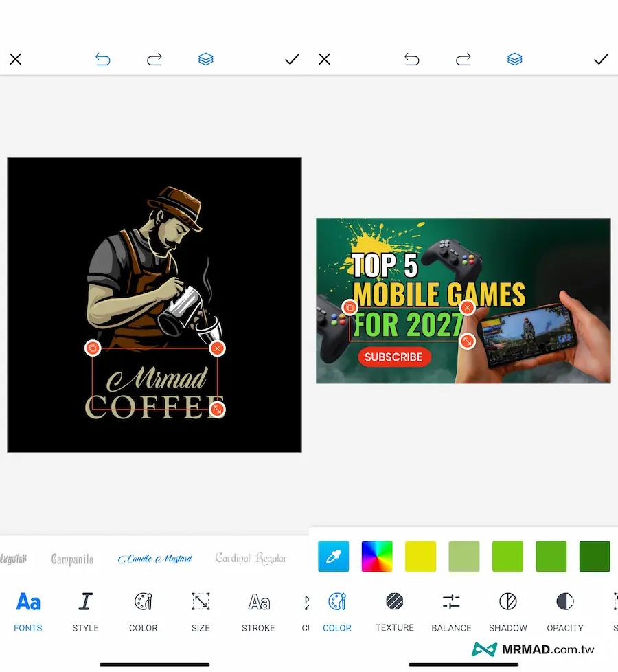Image resolution: width=618 pixels, height=672 pixels.
Task: Select the eyedropper color picker tool
Action: point(334,557)
